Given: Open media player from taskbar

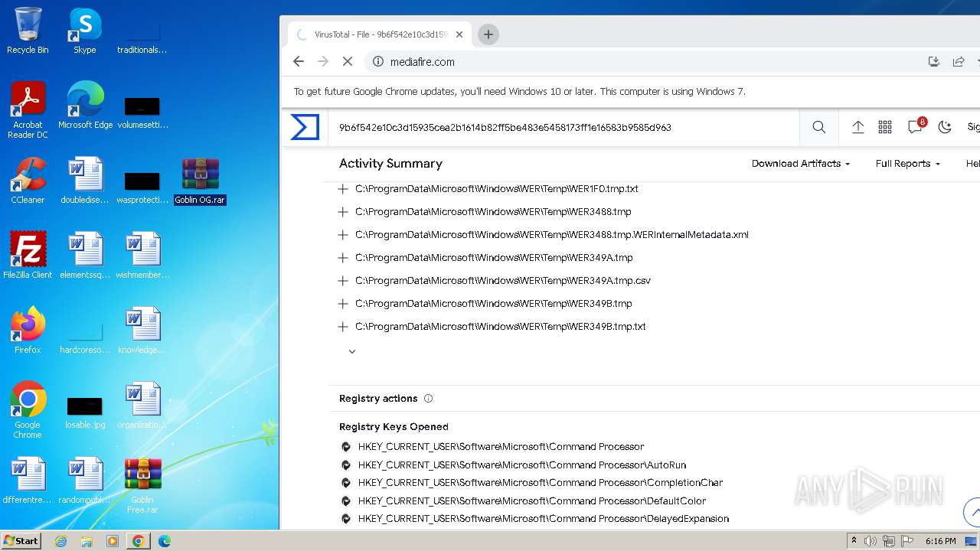Looking at the screenshot, I should point(113,541).
